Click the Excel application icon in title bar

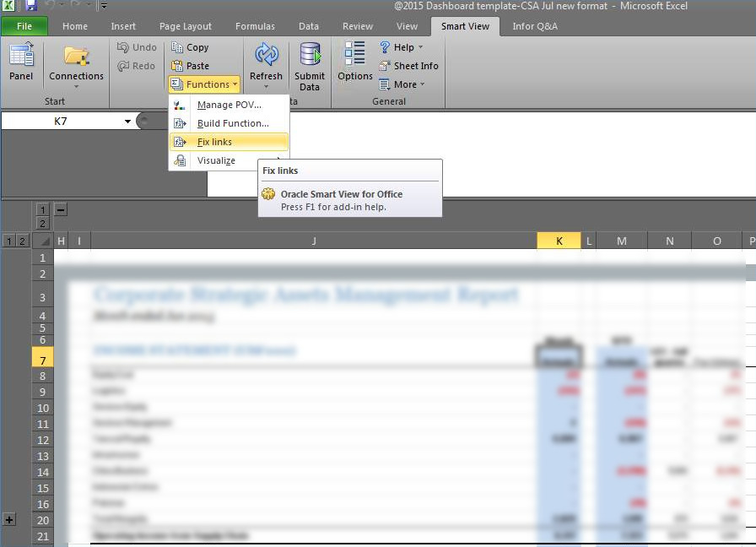(8, 5)
